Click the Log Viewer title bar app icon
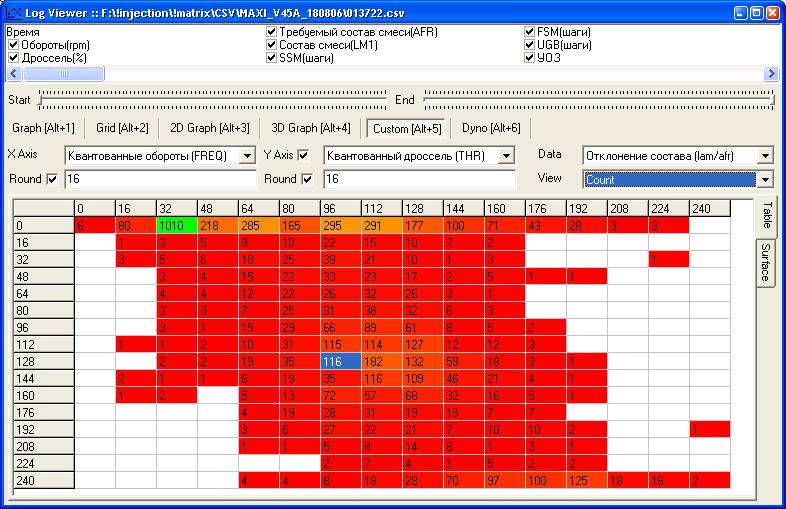Viewport: 786px width, 509px height. tap(12, 13)
